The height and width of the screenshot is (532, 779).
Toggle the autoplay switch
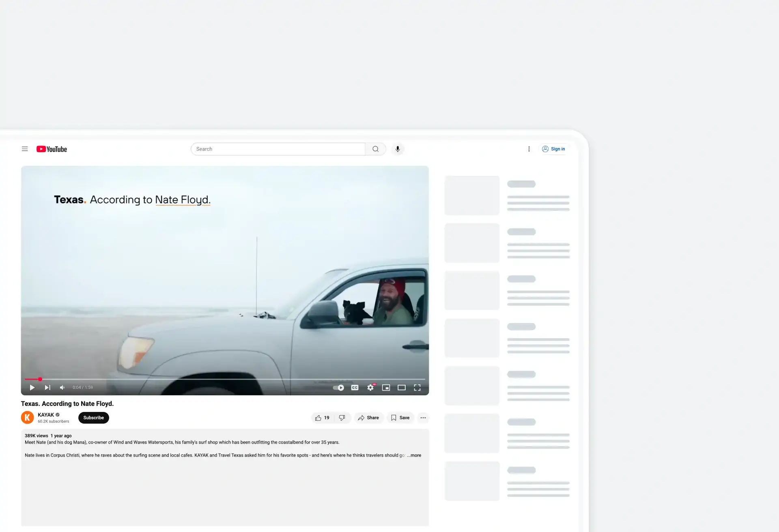point(338,388)
